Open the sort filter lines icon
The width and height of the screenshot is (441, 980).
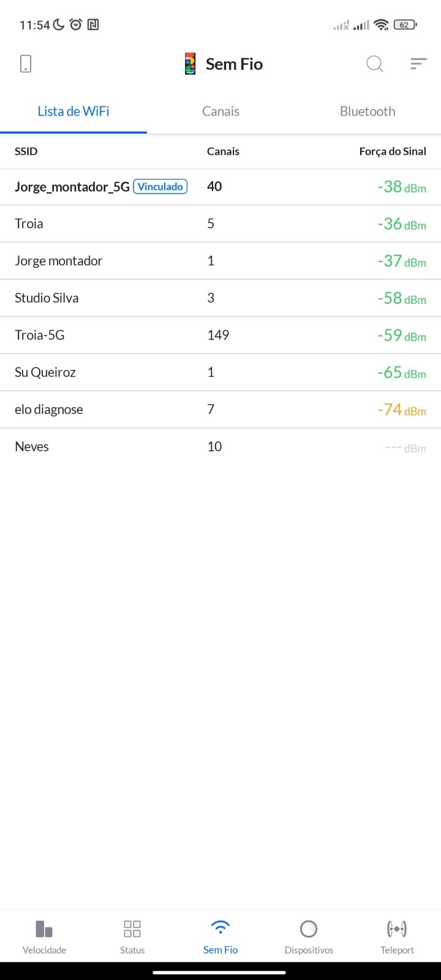(x=418, y=64)
